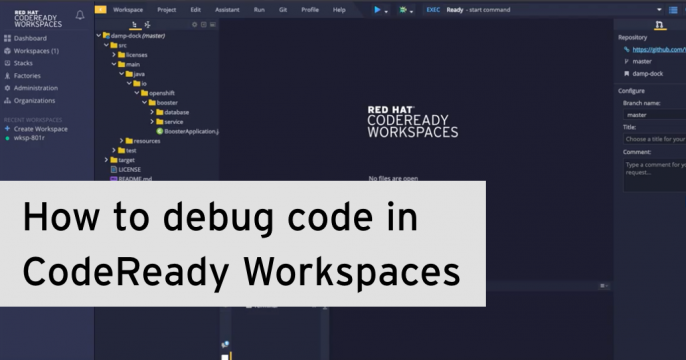
Task: Click the Workspaces sidebar icon
Action: point(7,51)
